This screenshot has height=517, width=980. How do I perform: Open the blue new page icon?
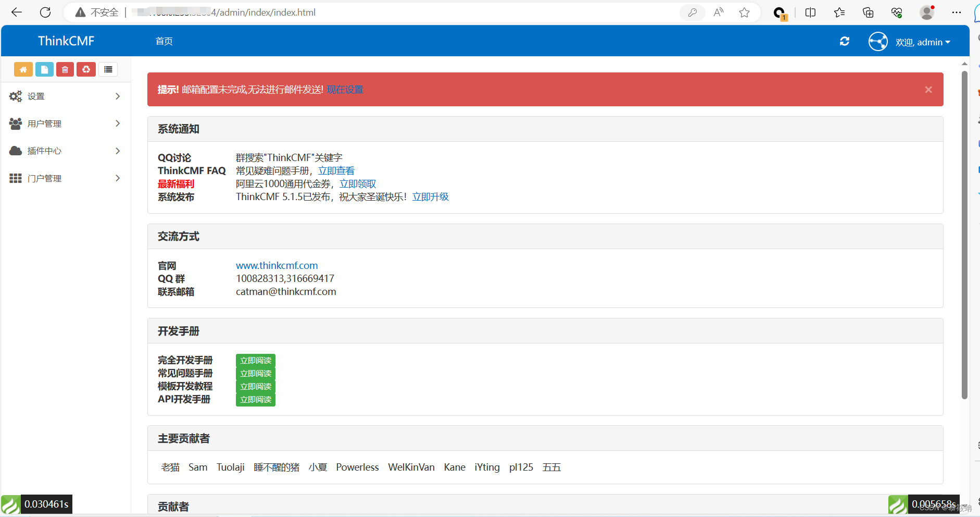[x=44, y=69]
